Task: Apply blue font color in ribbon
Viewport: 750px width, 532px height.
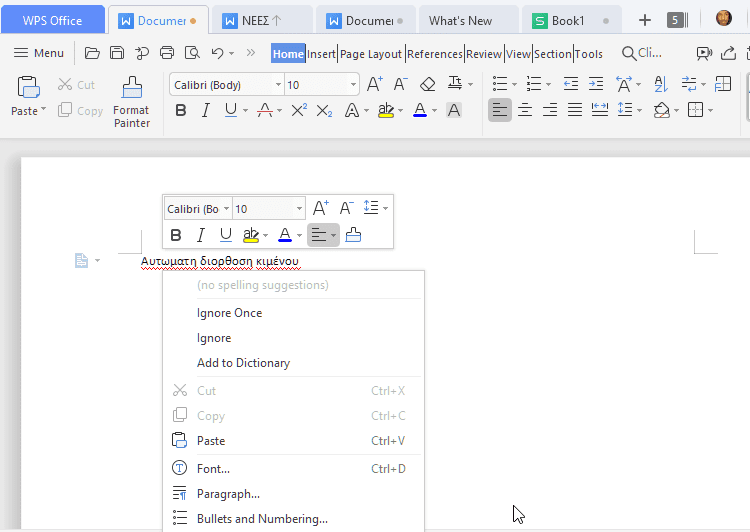Action: [x=419, y=111]
